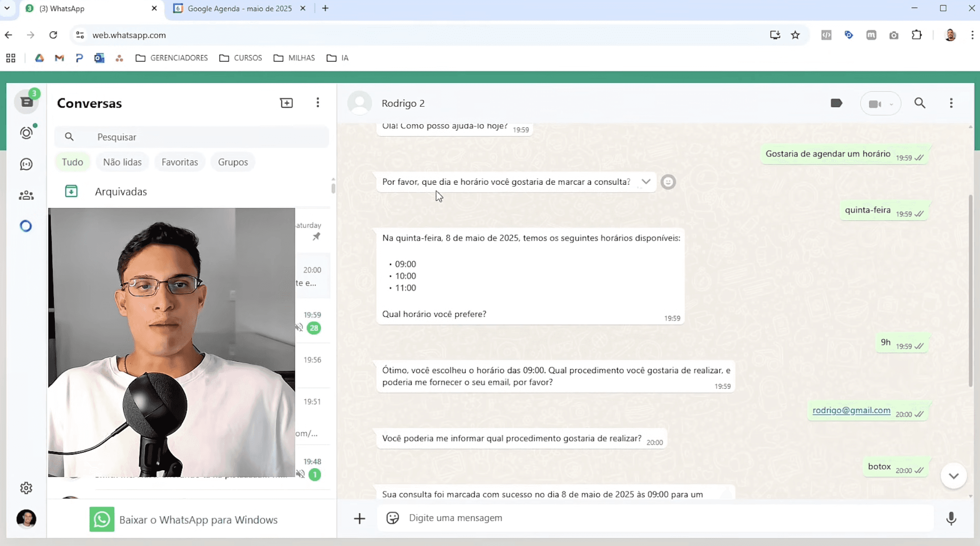Viewport: 980px width, 546px height.
Task: Open the Channels icon in sidebar
Action: point(26,164)
